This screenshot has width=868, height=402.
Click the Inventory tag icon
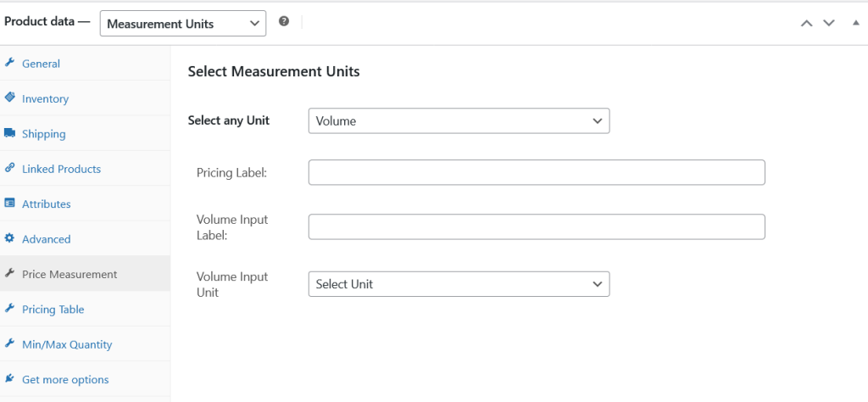click(9, 98)
